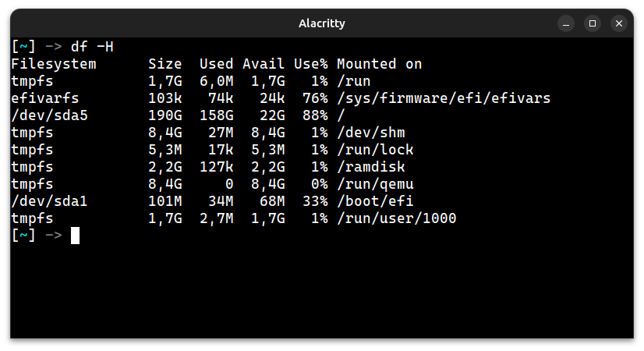Click the /boot/efi mount path
Screen dimensions: 644x351
pyautogui.click(x=375, y=201)
